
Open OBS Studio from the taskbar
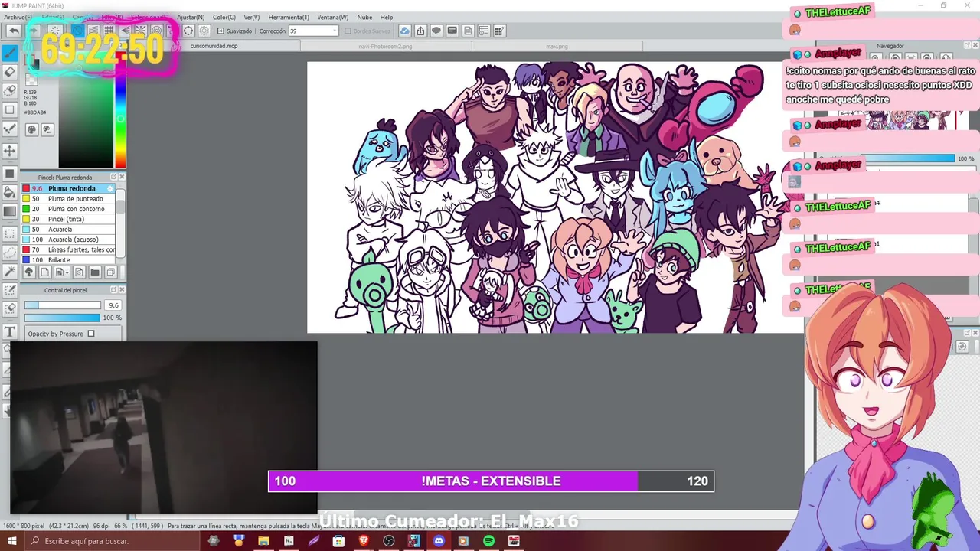[x=389, y=541]
